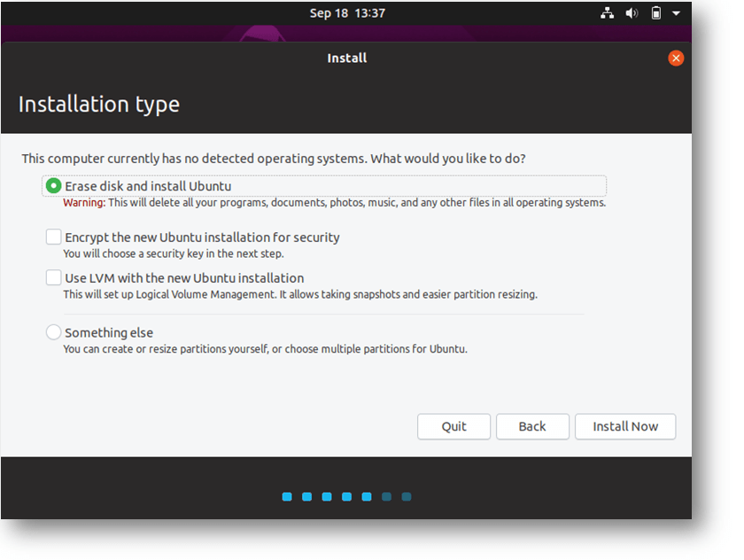Click the last dimmed progress dot
The height and width of the screenshot is (560, 744).
[x=407, y=496]
